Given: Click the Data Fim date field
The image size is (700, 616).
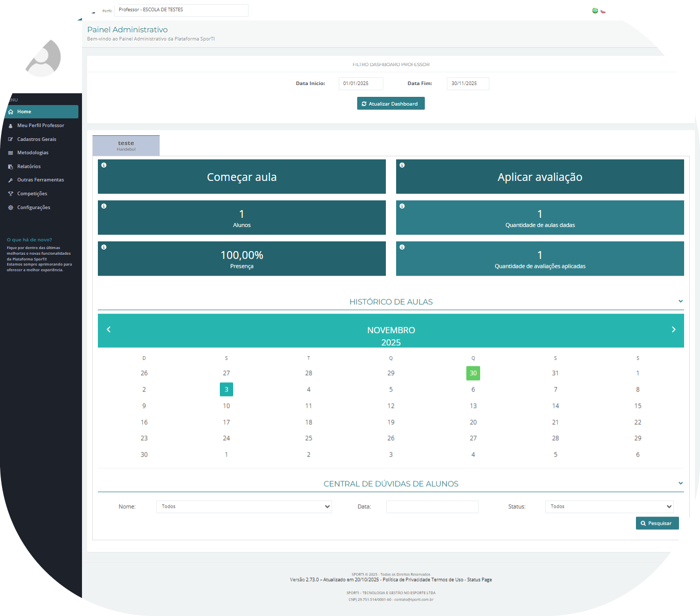Looking at the screenshot, I should [x=467, y=84].
